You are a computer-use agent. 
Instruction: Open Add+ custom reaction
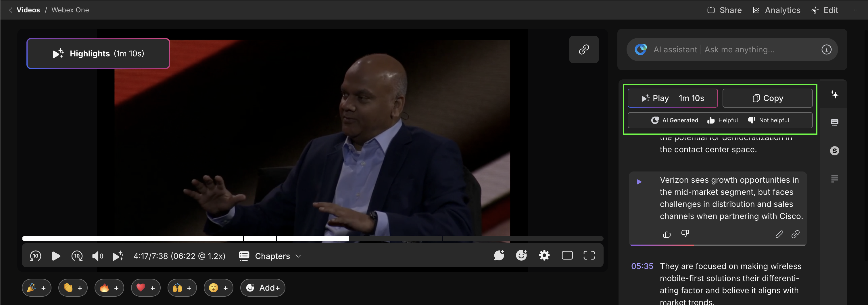point(263,288)
